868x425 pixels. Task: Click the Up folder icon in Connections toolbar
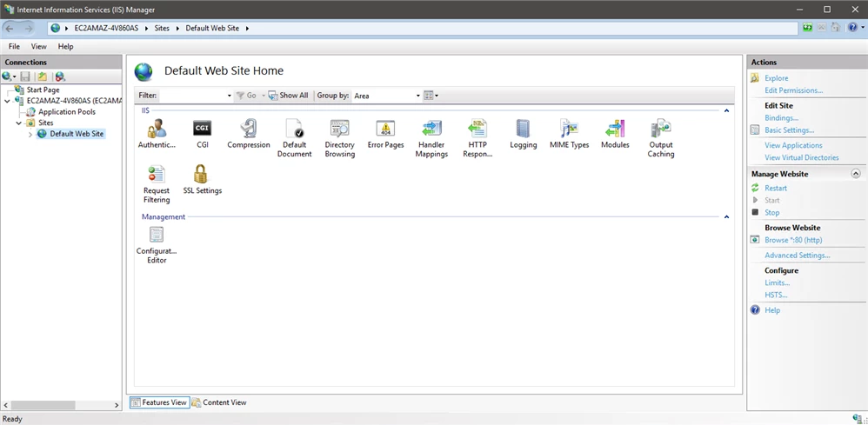42,77
